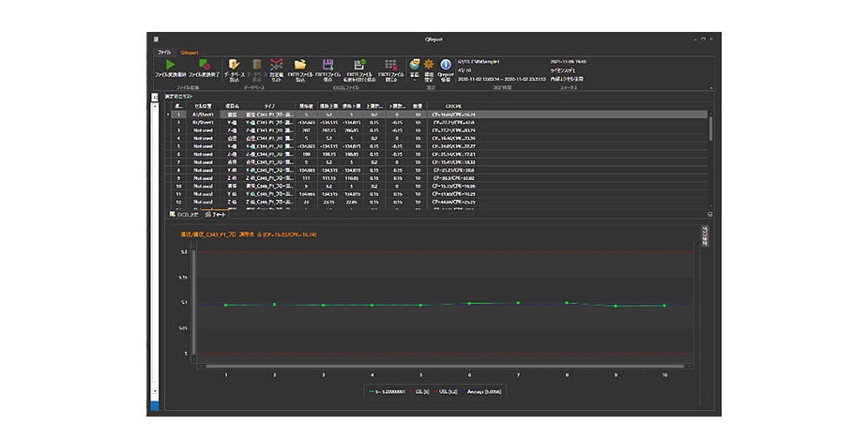
Task: Click the EXCEL file save floppy icon
Action: coord(328,65)
